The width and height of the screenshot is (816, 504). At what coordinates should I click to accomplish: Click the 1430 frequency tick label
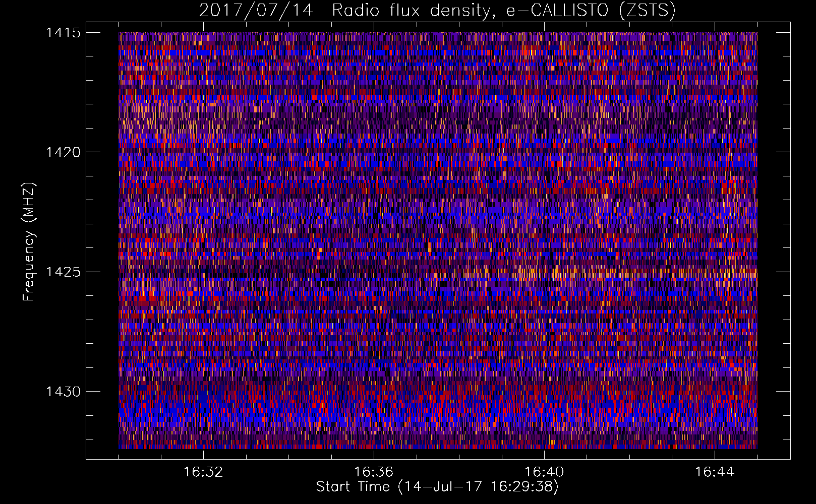(x=64, y=392)
